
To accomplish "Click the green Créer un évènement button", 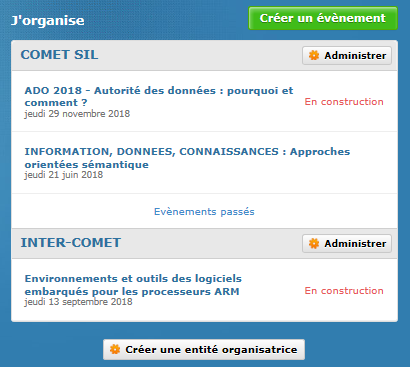I will (323, 18).
